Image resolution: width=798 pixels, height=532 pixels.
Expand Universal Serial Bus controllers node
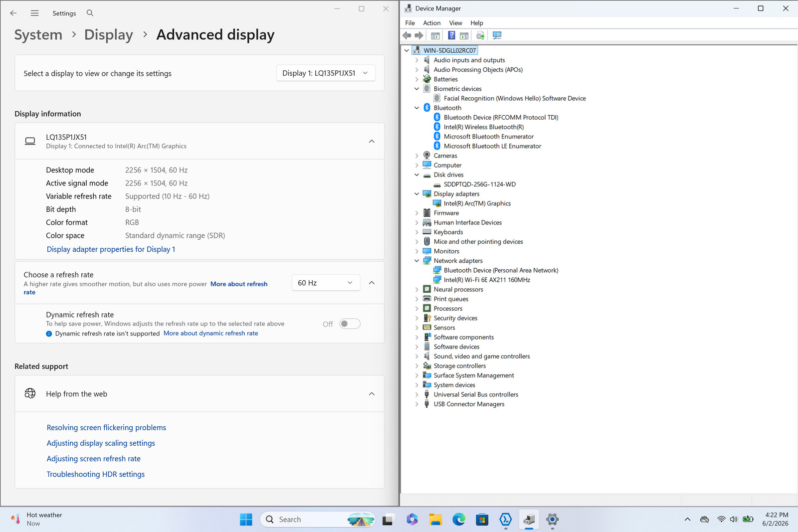point(417,395)
